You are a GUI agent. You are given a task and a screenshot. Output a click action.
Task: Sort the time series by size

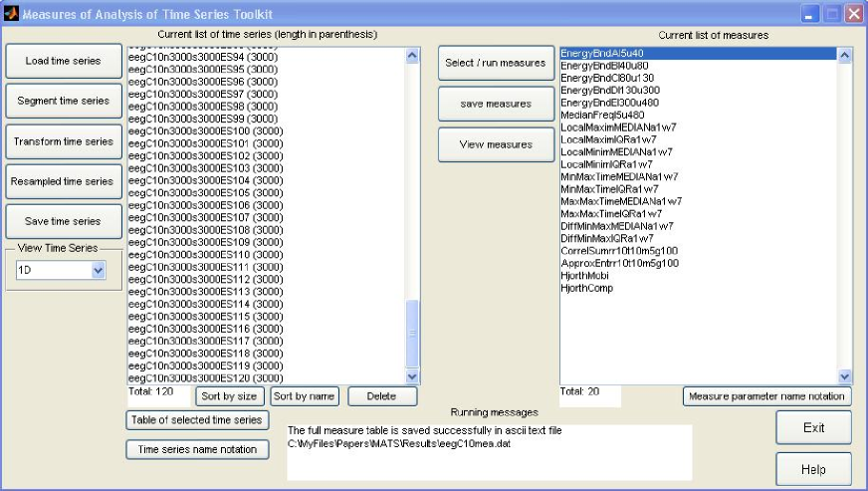pos(228,396)
